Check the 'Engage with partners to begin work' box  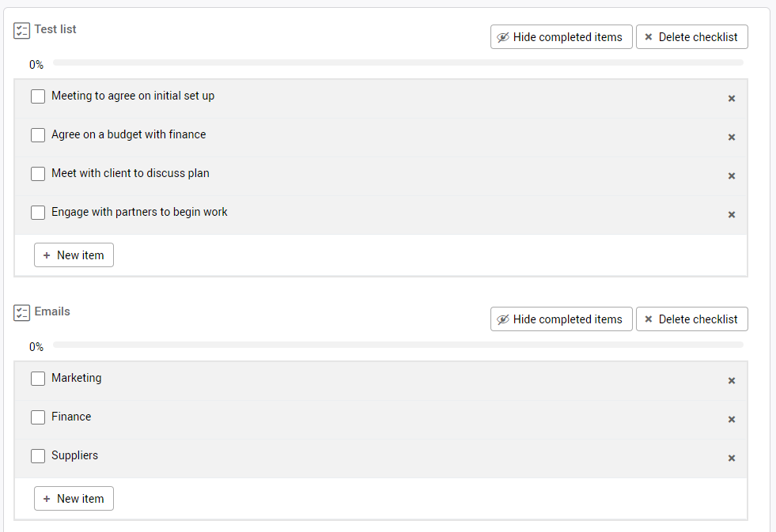point(38,213)
